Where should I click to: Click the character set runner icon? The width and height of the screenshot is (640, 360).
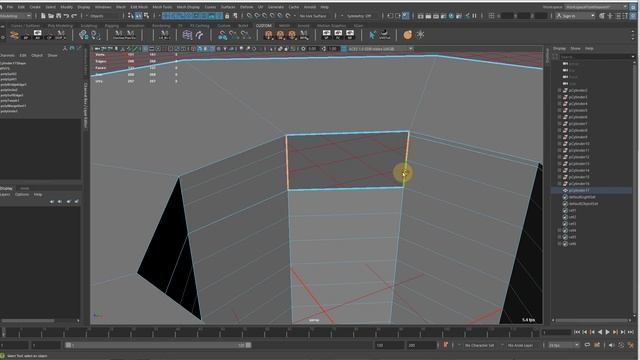pos(446,345)
